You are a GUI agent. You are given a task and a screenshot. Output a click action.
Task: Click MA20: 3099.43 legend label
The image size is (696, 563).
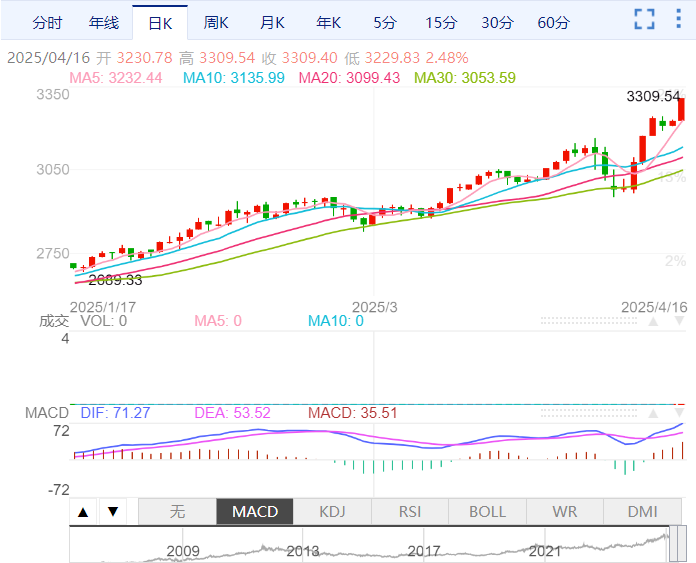[349, 78]
